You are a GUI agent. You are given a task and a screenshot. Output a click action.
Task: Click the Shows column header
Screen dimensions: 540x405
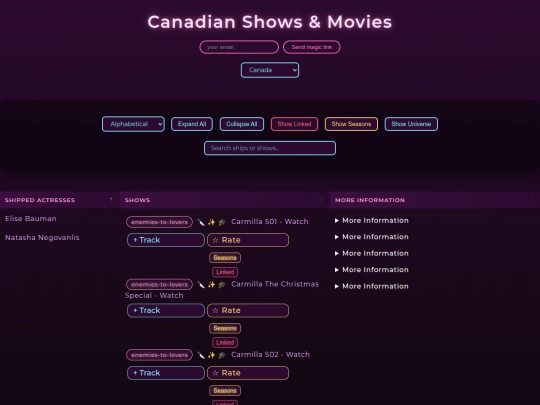point(225,200)
